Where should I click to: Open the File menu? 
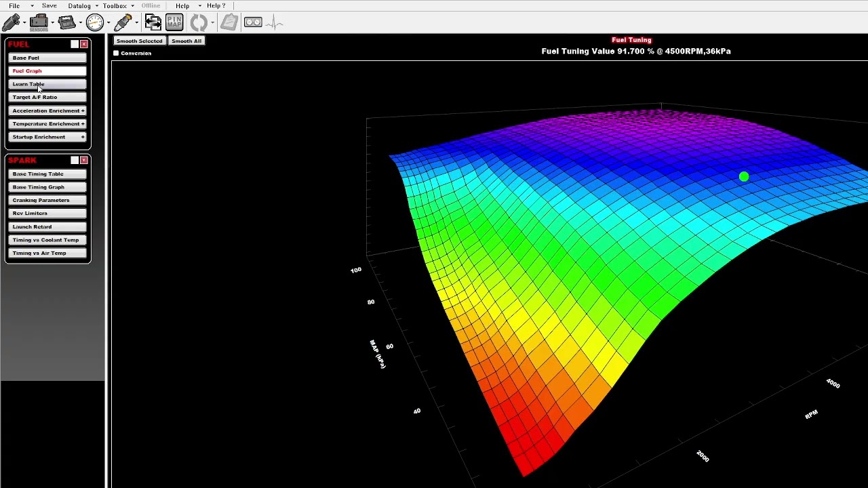[x=14, y=5]
